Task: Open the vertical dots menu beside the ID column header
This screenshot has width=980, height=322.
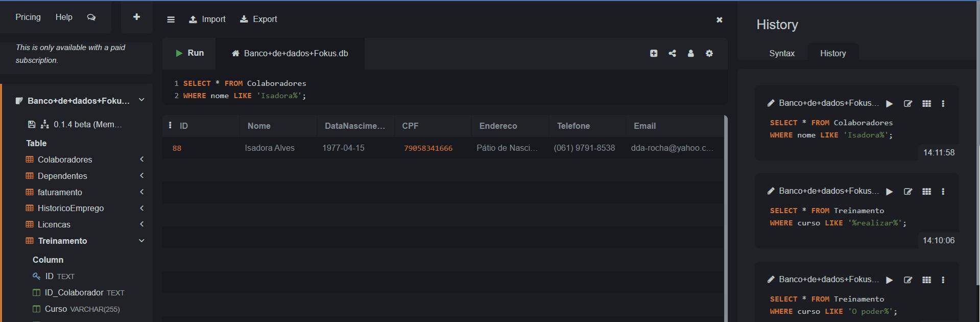Action: tap(170, 125)
